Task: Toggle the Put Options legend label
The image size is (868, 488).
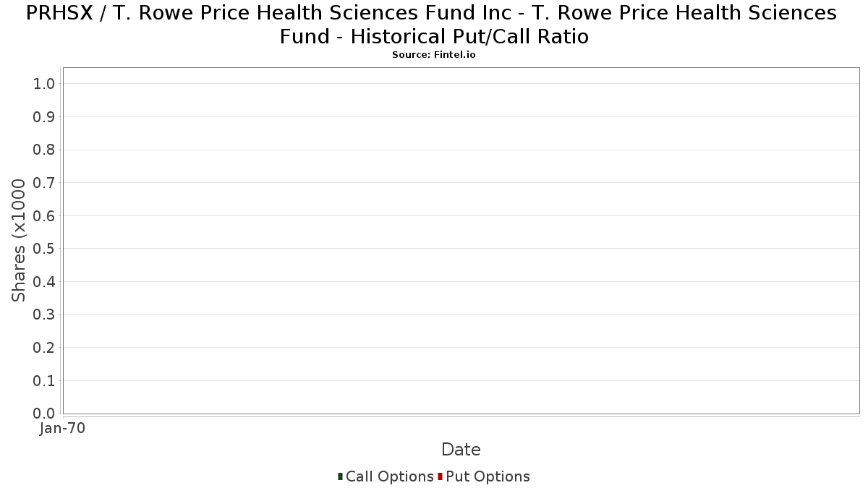Action: tap(488, 476)
